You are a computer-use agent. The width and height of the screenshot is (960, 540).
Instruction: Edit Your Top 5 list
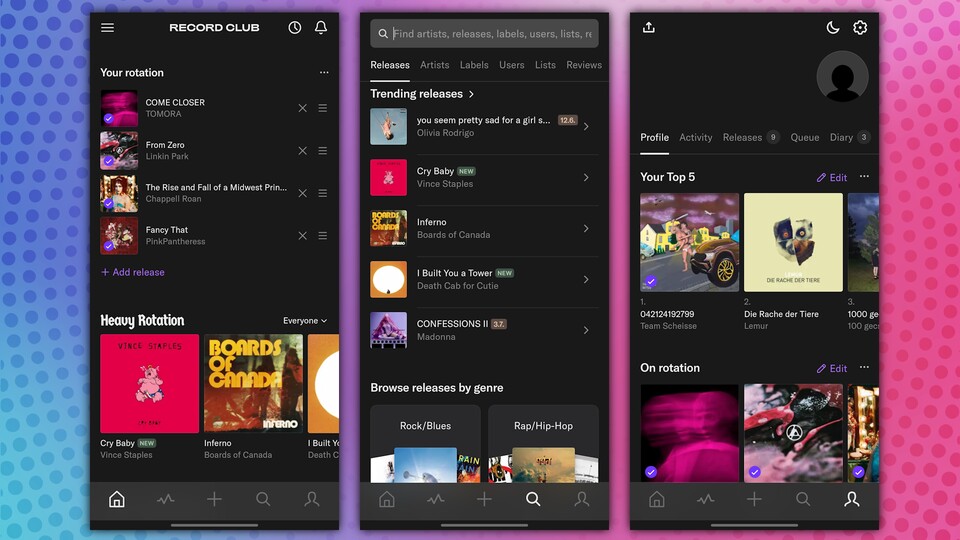tap(832, 178)
